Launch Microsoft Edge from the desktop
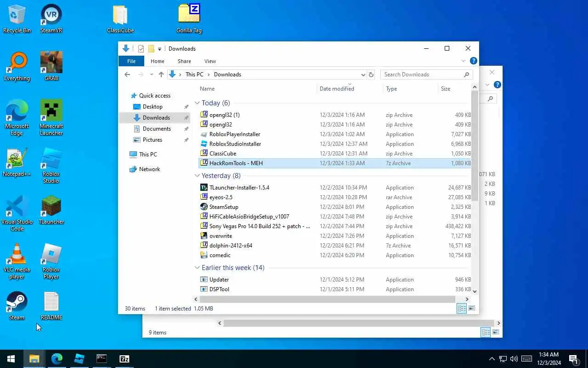Screen dimensions: 588x368 pos(17,118)
